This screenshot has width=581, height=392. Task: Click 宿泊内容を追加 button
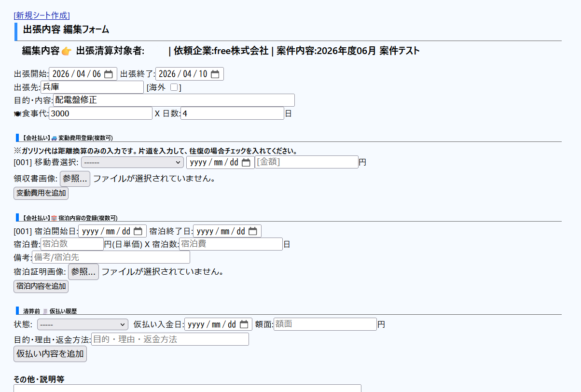41,286
